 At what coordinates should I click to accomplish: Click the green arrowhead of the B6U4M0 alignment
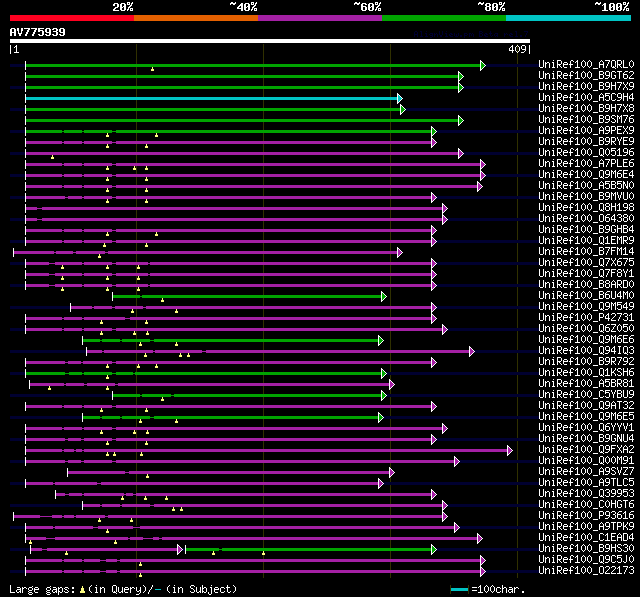384,297
